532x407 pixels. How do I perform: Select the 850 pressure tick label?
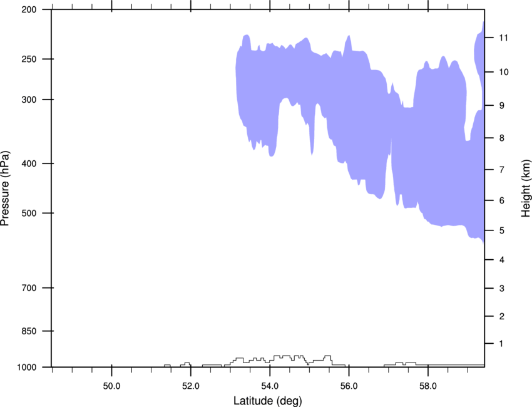[29, 331]
